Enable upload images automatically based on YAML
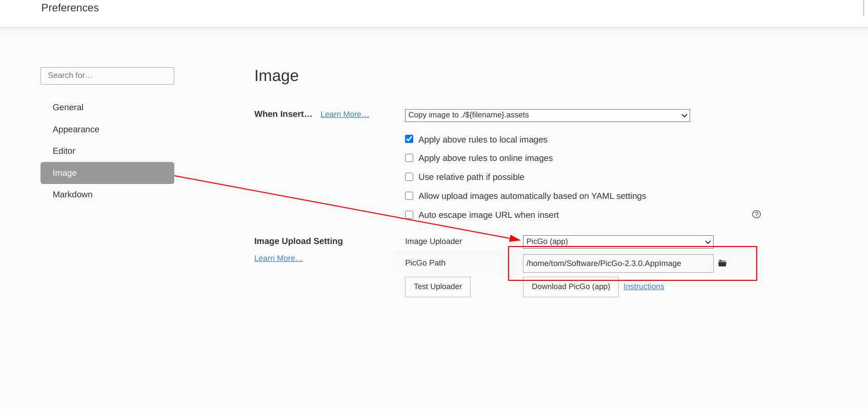 (x=409, y=196)
